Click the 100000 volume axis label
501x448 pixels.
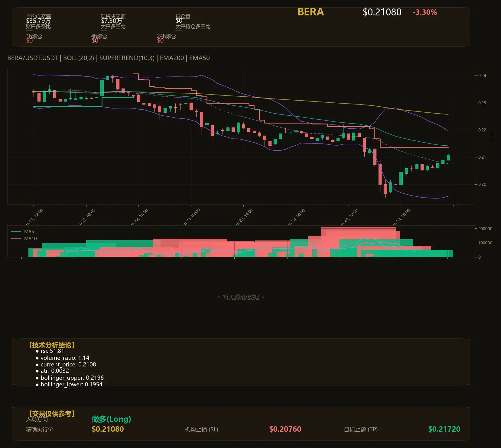pos(485,243)
